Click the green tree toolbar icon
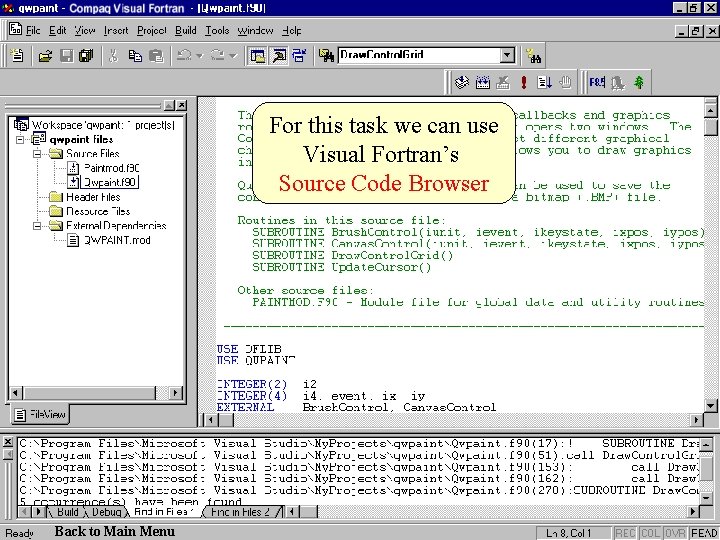Screen dimensions: 720x540 (639, 83)
